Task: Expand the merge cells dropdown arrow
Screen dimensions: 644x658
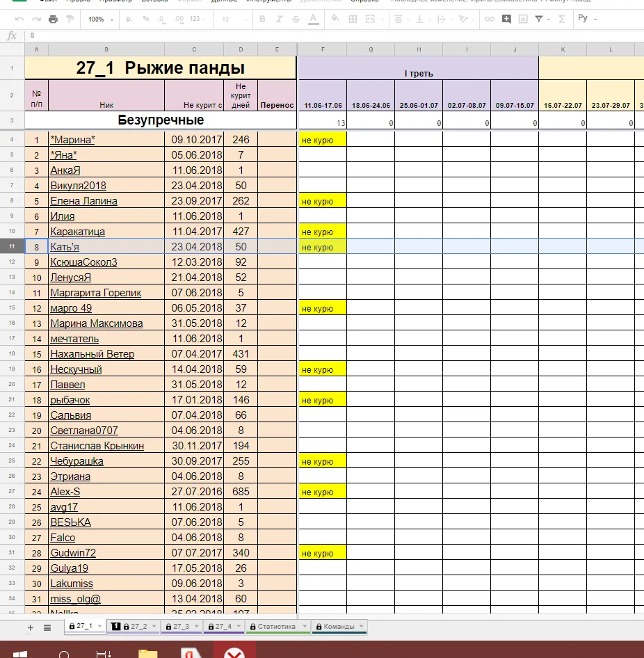Action: click(383, 19)
